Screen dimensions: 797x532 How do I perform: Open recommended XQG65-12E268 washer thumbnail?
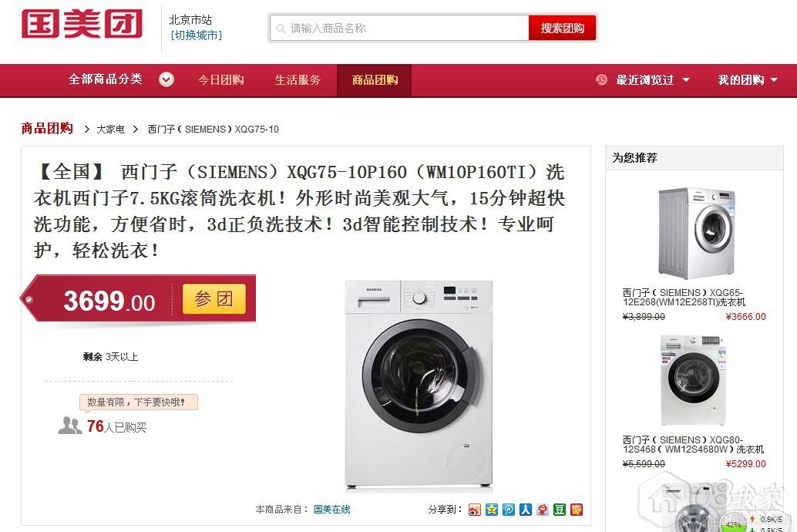pos(697,233)
